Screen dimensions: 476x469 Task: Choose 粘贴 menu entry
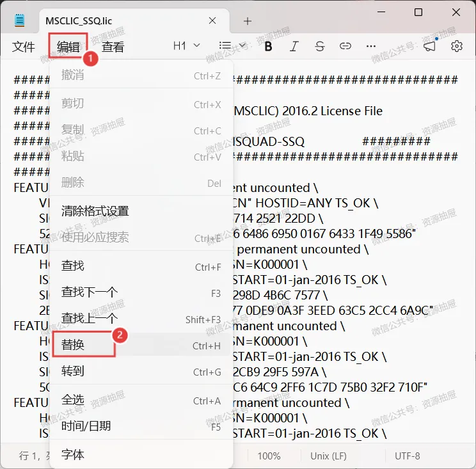coord(141,156)
